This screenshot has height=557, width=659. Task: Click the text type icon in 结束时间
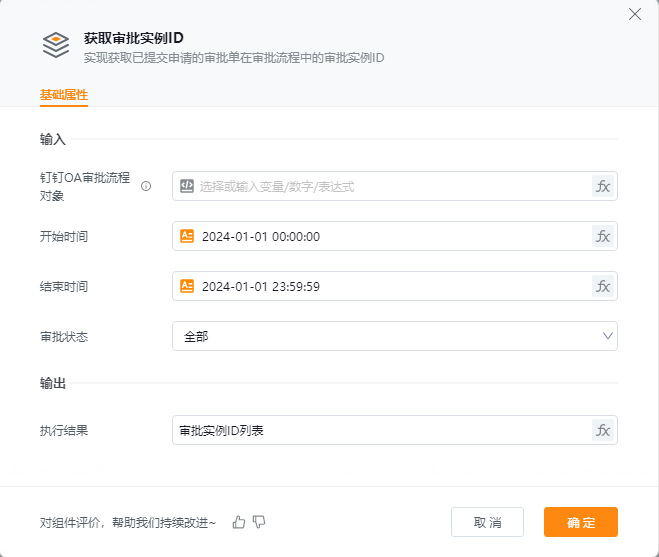(x=187, y=286)
